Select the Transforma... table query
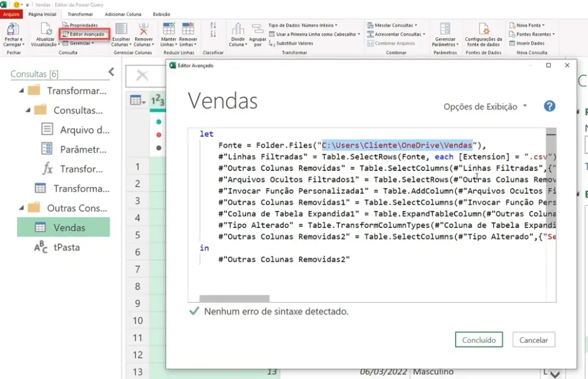The height and width of the screenshot is (379, 588). click(x=72, y=188)
